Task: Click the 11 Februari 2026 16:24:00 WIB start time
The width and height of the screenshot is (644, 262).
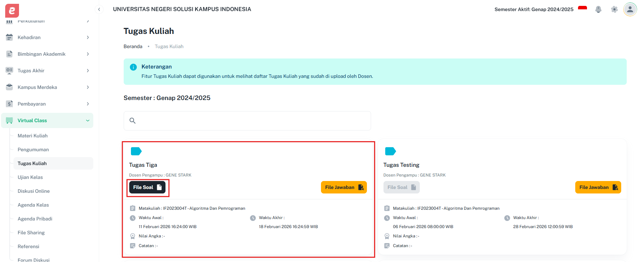Action: tap(168, 227)
